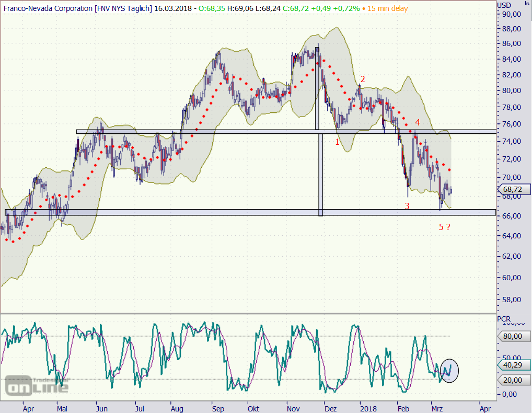Image resolution: width=532 pixels, height=413 pixels.
Task: Click the 84,00 price axis label
Action: click(512, 60)
